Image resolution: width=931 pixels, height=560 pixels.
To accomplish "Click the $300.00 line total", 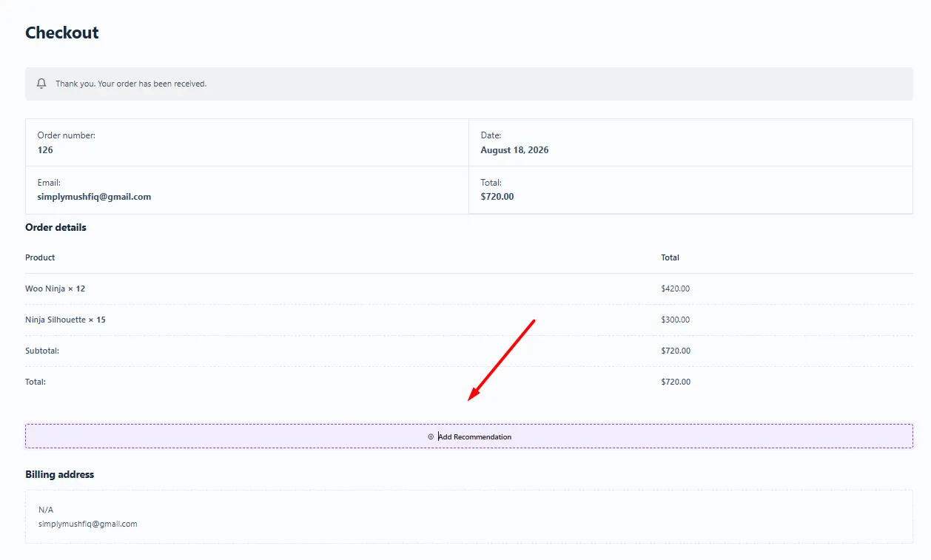I will tap(675, 320).
